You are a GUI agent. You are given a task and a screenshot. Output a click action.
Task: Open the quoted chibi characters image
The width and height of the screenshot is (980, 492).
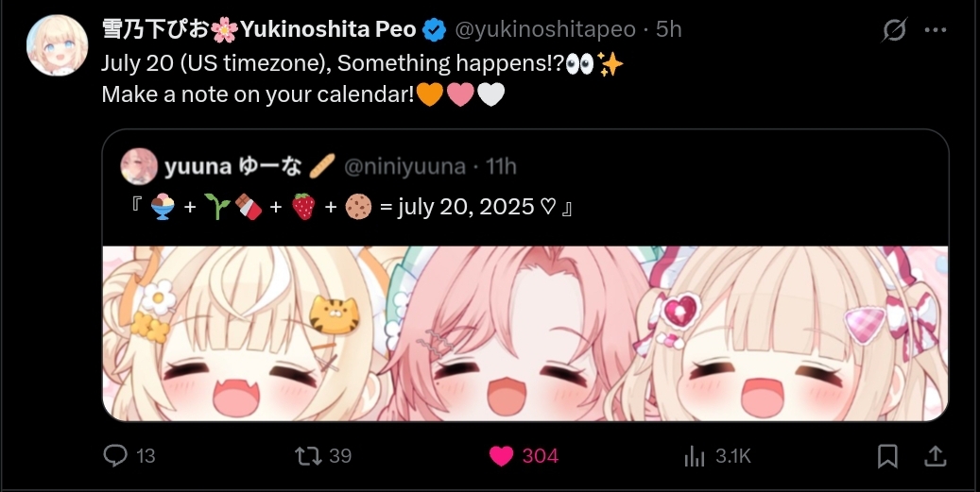[525, 333]
